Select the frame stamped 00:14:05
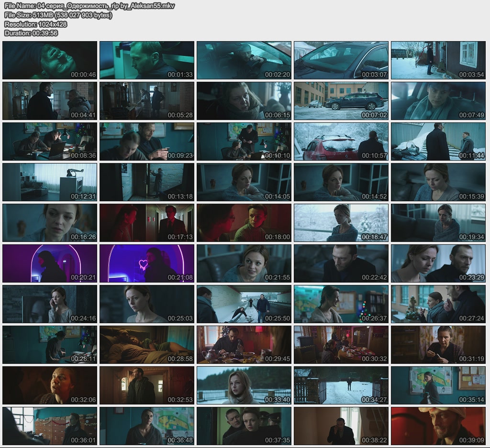 point(244,182)
